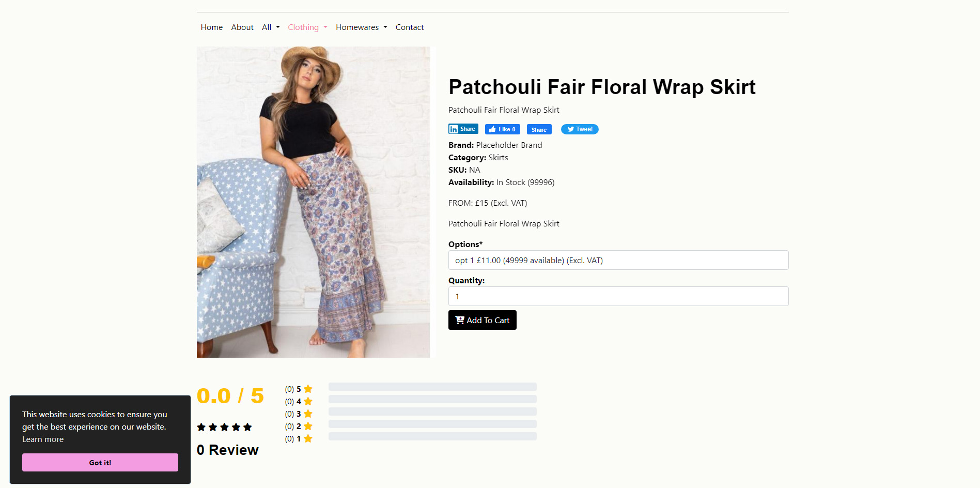The image size is (980, 488).
Task: Expand the All menu dropdown
Action: [271, 27]
